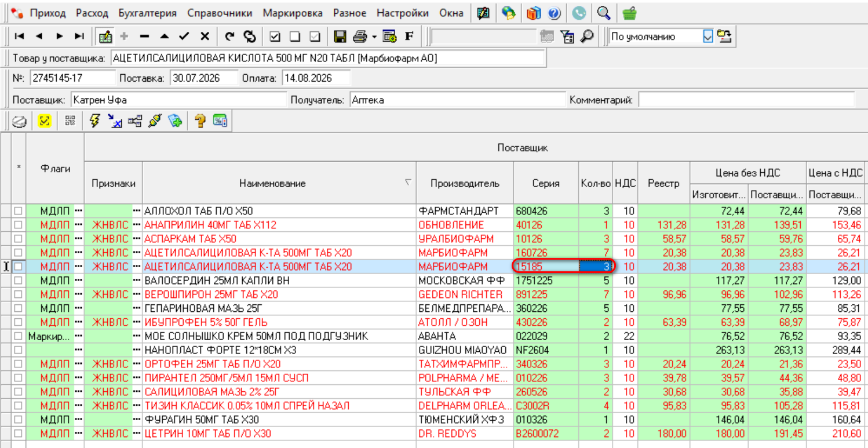Toggle the table edit mode icon

(105, 37)
